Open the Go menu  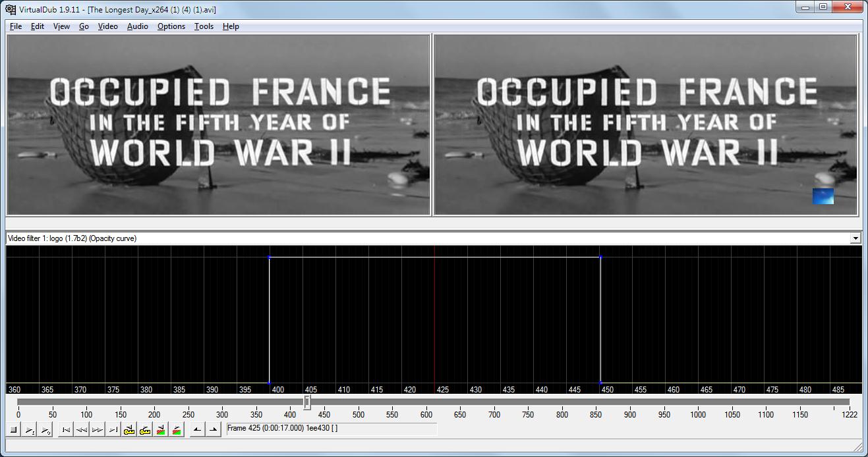tap(84, 26)
